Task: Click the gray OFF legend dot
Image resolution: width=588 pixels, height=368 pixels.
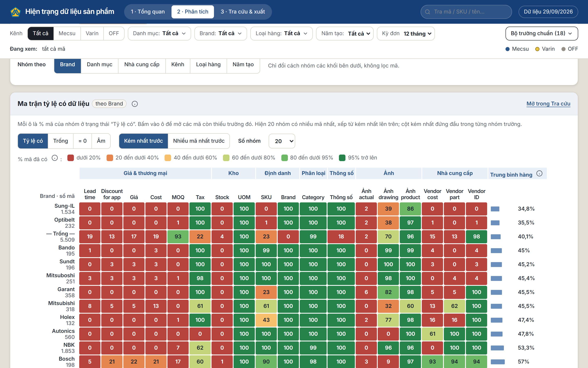Action: [563, 49]
